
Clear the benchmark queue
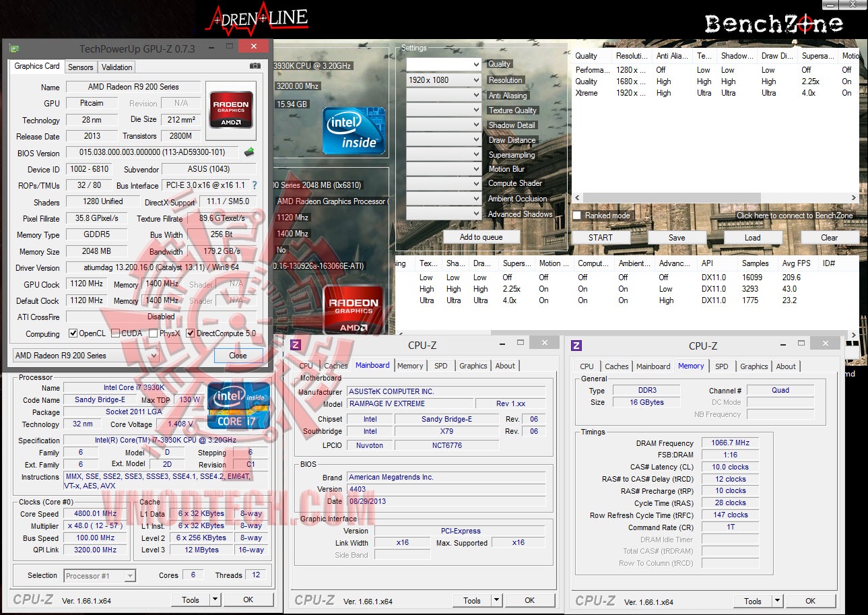click(830, 237)
